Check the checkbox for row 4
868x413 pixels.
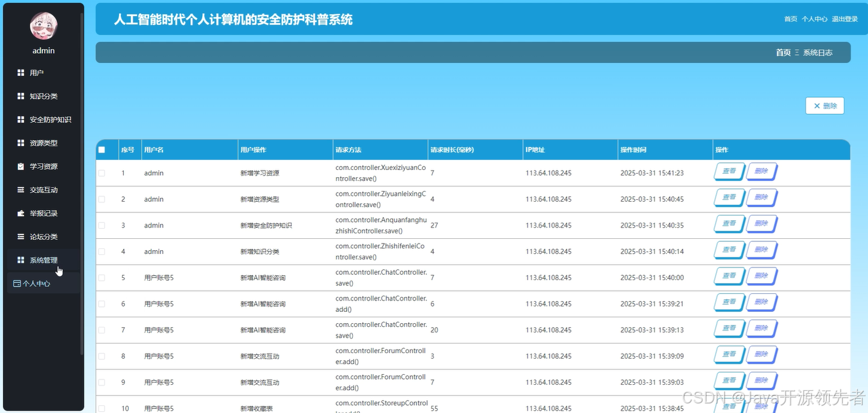(102, 251)
